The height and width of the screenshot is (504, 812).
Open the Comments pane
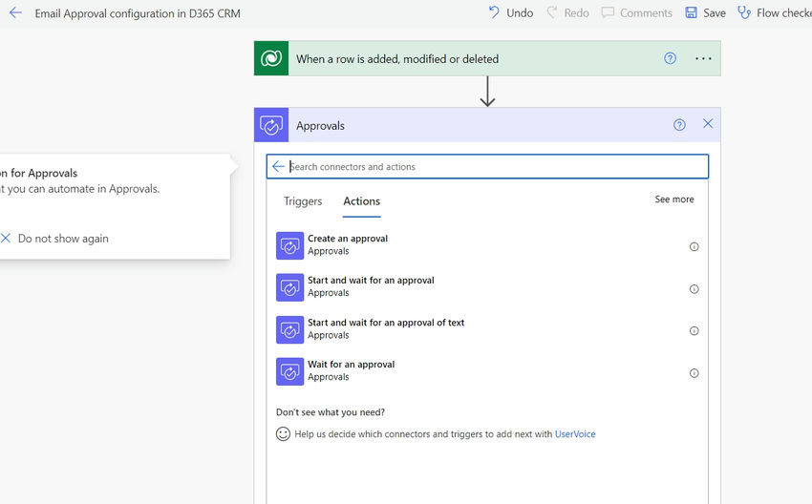(636, 13)
